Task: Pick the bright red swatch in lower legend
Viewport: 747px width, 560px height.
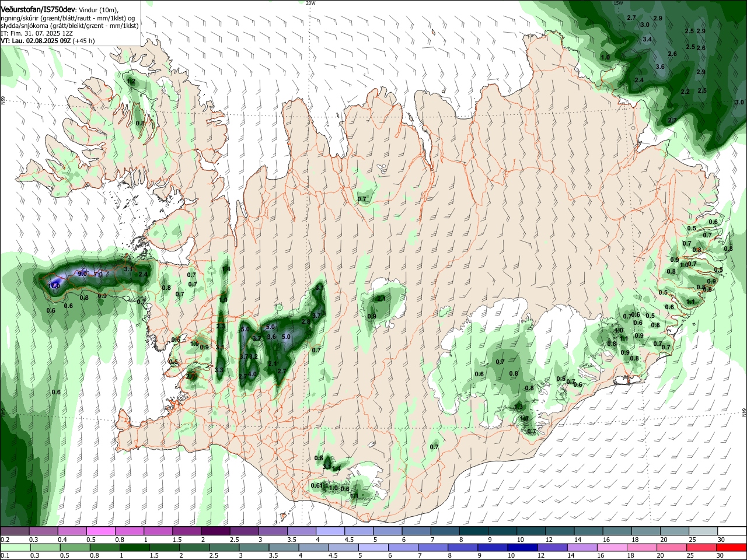Action: pos(731,548)
